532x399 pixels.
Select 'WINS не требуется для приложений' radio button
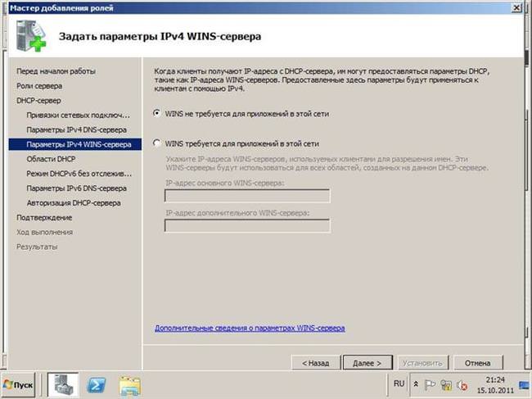[x=156, y=113]
